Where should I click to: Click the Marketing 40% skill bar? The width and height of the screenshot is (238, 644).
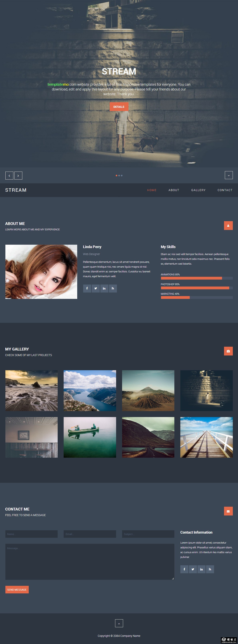[197, 297]
